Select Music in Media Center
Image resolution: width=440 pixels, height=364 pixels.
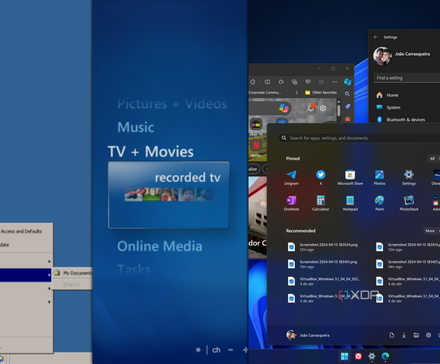[136, 127]
